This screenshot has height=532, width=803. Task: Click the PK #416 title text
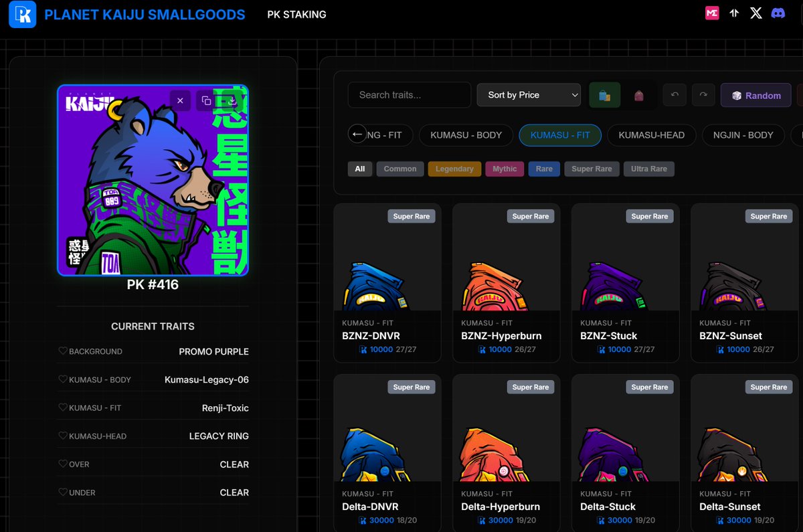click(x=153, y=285)
